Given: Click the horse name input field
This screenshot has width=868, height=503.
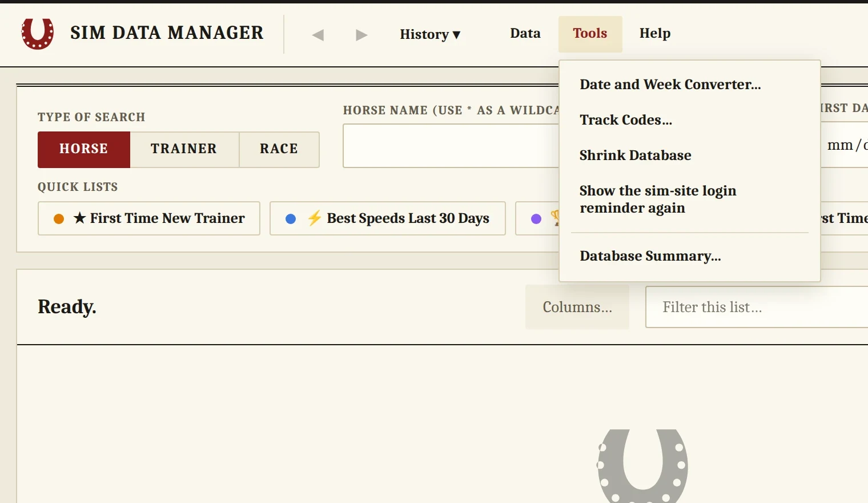Looking at the screenshot, I should pos(451,146).
